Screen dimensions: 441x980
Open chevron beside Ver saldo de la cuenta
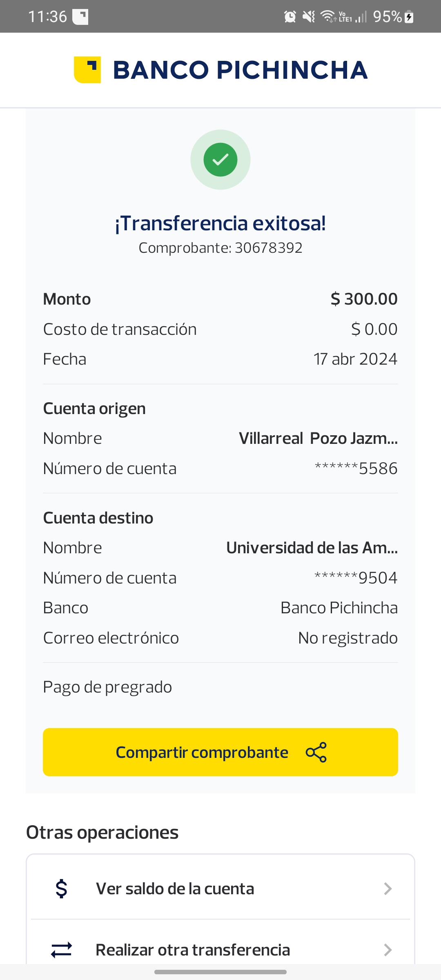[388, 889]
